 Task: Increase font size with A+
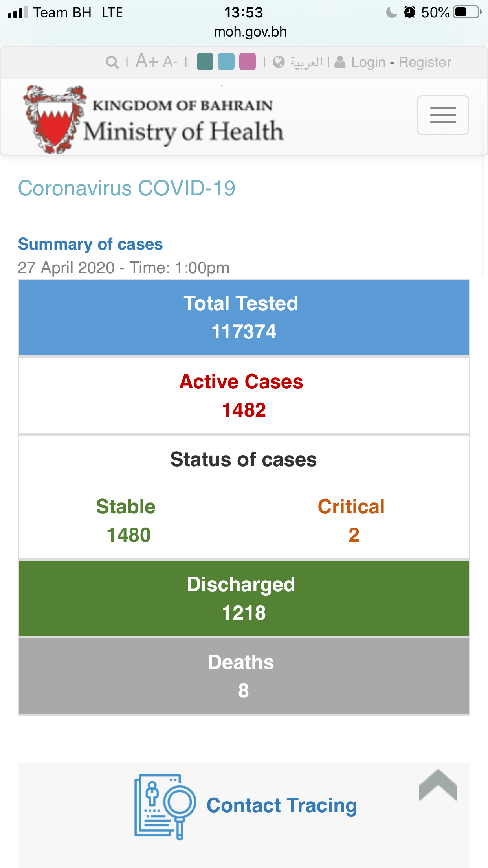coord(147,61)
